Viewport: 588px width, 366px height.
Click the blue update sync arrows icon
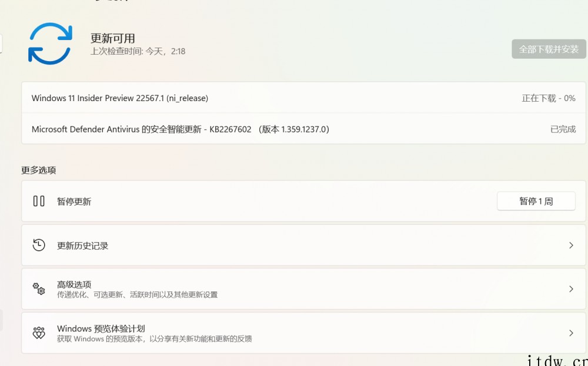[50, 43]
